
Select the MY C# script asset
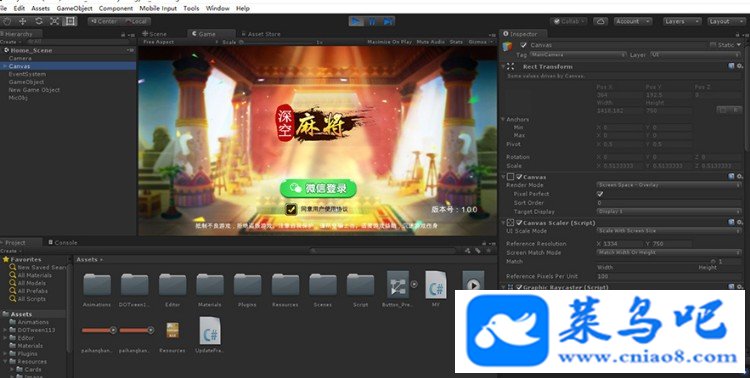(436, 285)
